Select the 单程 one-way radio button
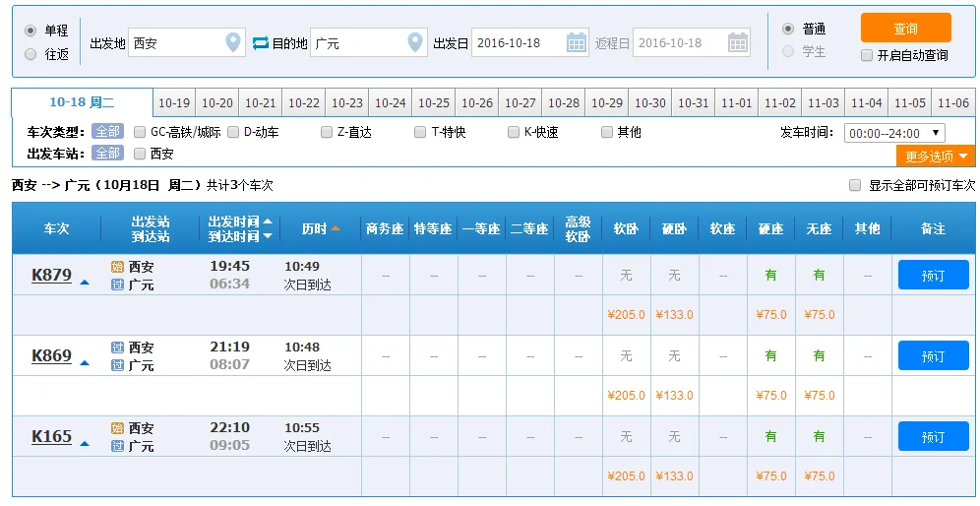The image size is (980, 506). coord(30,31)
